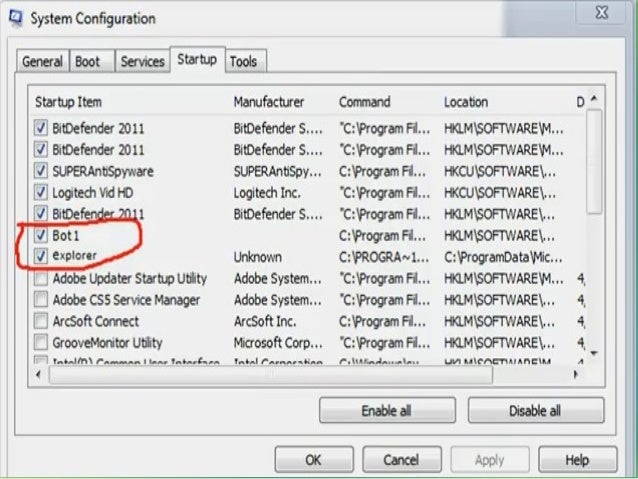Uncheck the Logitech Vid HD checkbox

point(41,192)
